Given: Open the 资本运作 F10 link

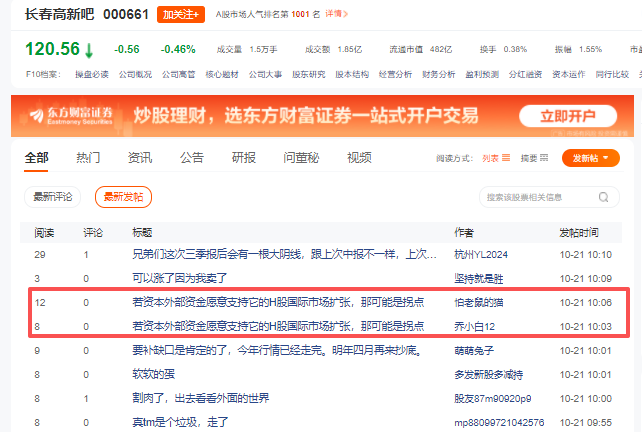Looking at the screenshot, I should point(569,75).
